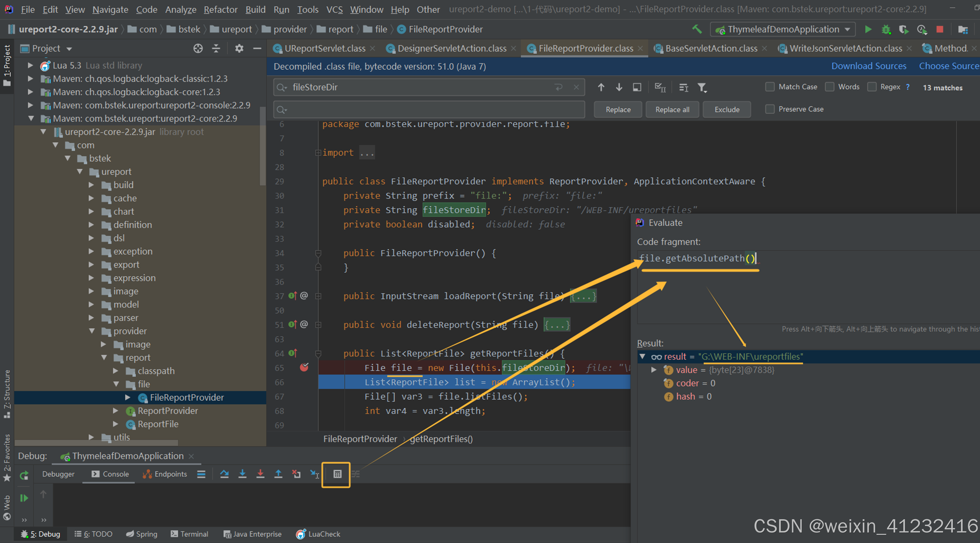Click the filter search results funnel icon
Screen dimensions: 980x543
702,88
